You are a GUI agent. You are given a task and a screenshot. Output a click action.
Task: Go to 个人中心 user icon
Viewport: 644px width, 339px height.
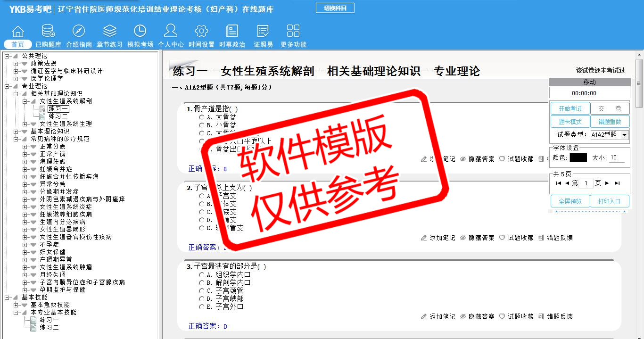click(171, 32)
